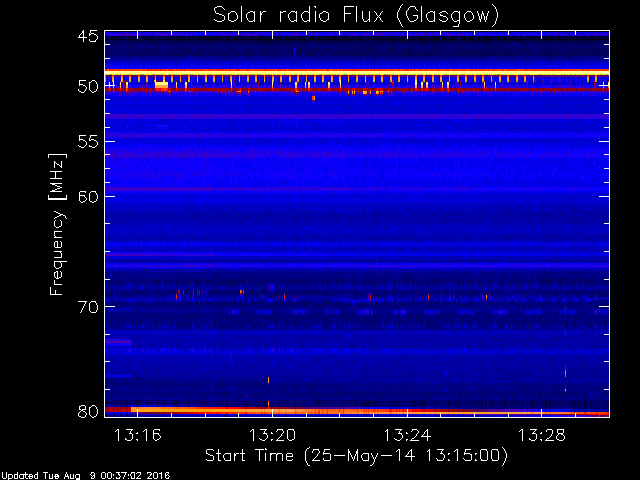This screenshot has height=480, width=640.
Task: Click the 13:24 time axis label
Action: [x=407, y=436]
